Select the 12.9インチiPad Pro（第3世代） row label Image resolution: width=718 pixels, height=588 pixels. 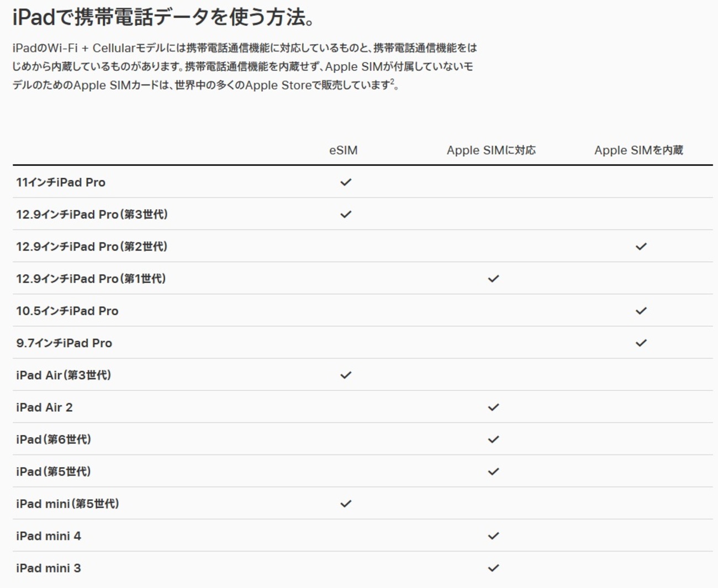click(x=92, y=214)
